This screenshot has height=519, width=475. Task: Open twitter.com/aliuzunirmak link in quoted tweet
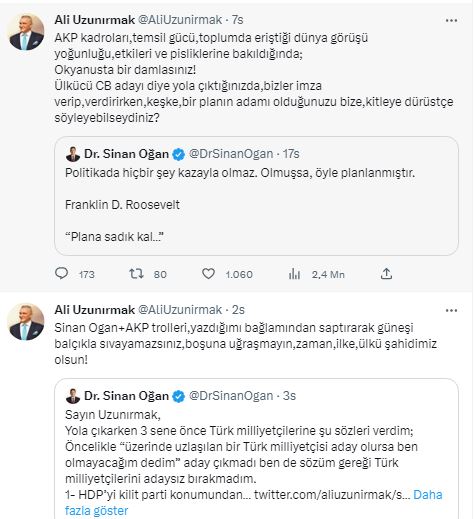pos(332,495)
